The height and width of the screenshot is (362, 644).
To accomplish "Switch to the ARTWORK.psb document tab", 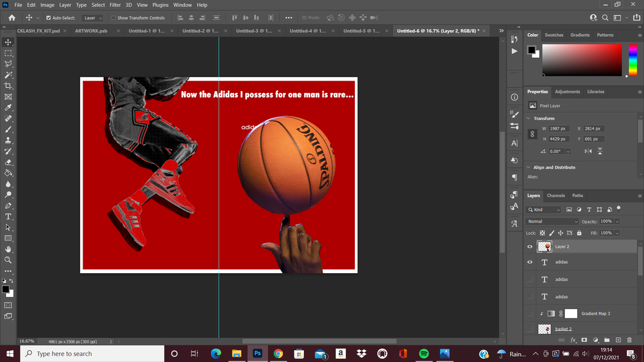I will (x=91, y=31).
